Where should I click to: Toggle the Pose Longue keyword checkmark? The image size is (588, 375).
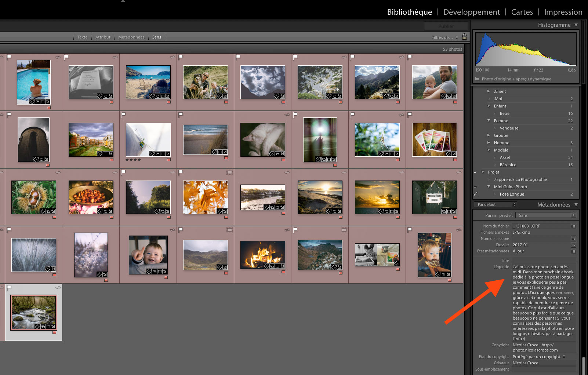coord(476,194)
